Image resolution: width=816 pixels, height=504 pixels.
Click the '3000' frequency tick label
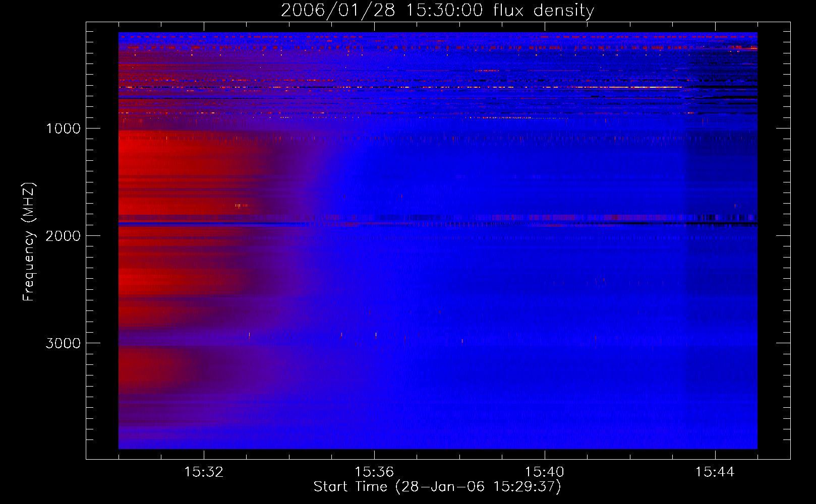click(x=63, y=343)
